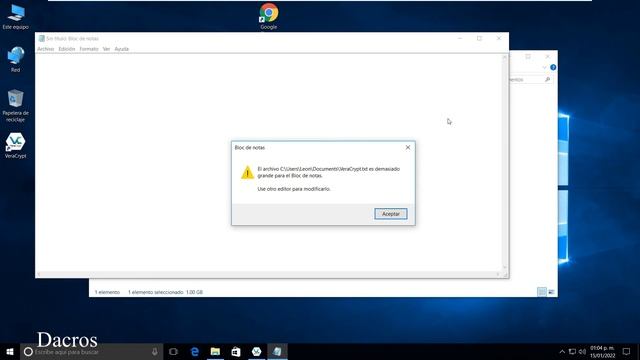Open Papelera de reciclaje desktop icon
The width and height of the screenshot is (640, 360).
click(x=16, y=106)
